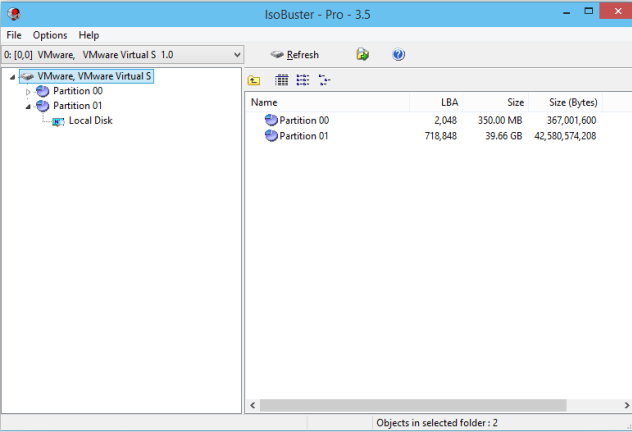Go up one folder level icon
The image size is (632, 432).
254,80
